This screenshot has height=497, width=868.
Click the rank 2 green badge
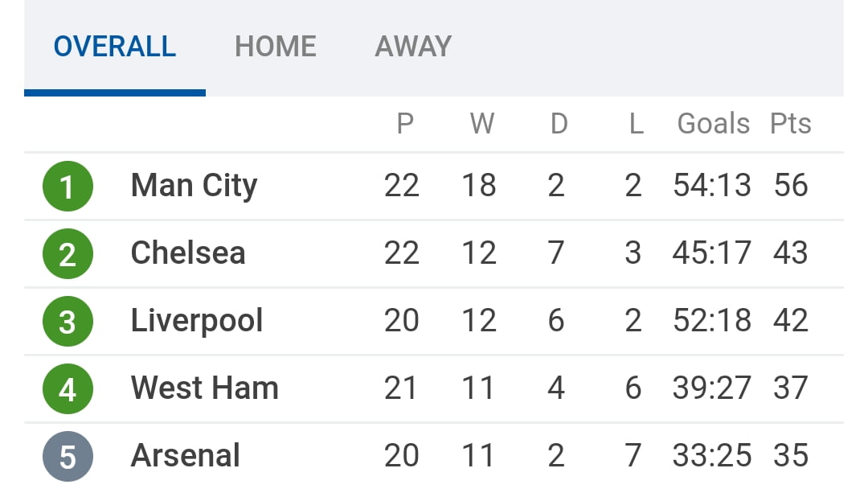68,254
